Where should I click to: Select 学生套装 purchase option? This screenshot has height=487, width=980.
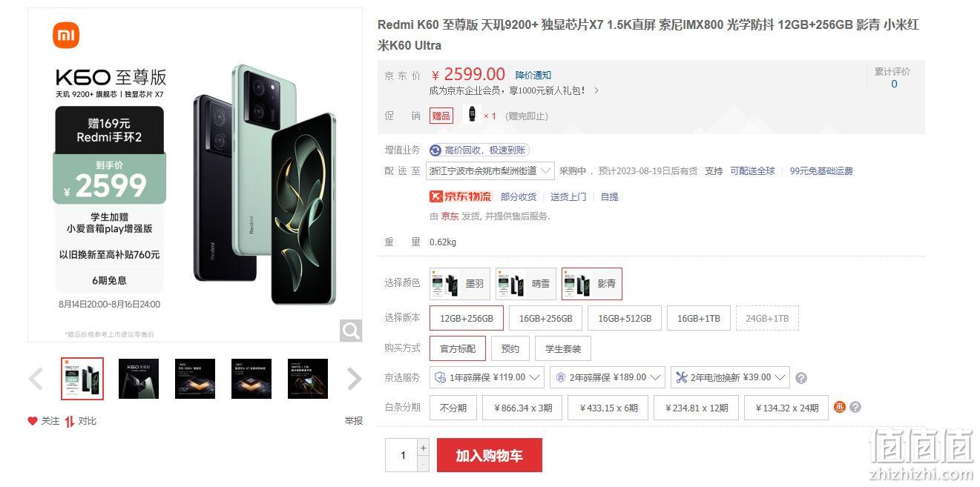pos(563,348)
